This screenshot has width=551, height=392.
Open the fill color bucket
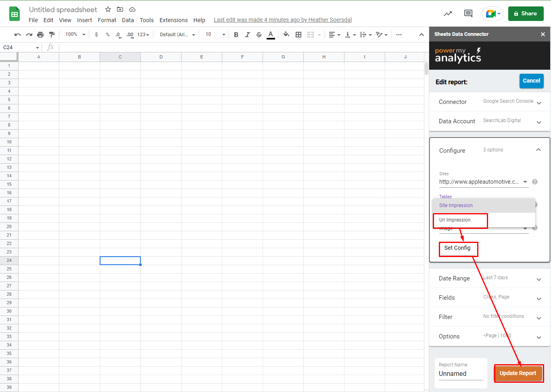286,35
